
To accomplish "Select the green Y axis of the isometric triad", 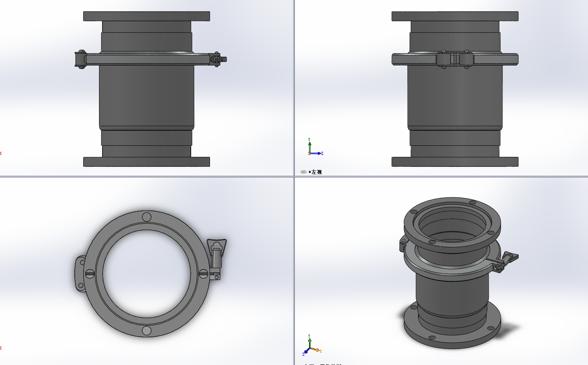I will pyautogui.click(x=309, y=342).
